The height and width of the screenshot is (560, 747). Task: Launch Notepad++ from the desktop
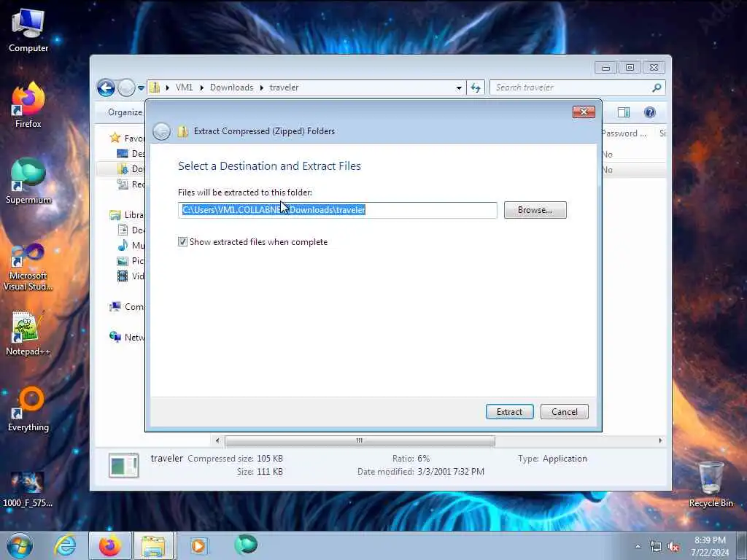tap(28, 333)
